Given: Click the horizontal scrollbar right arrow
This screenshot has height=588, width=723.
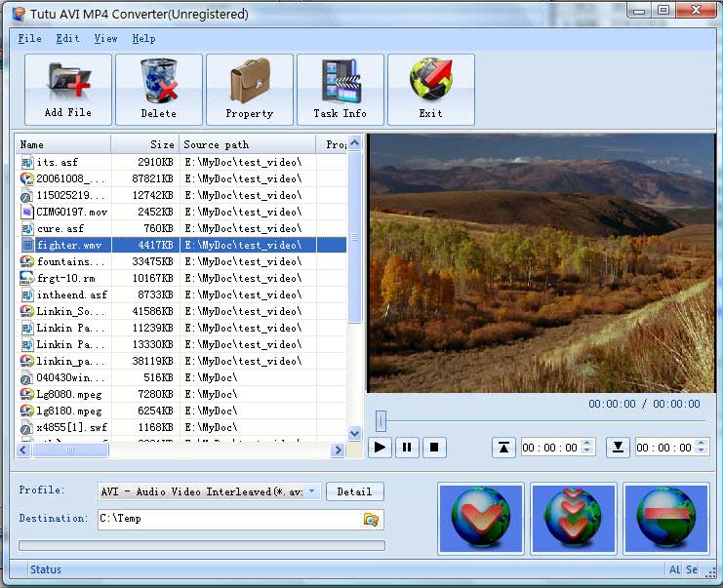Looking at the screenshot, I should point(338,450).
